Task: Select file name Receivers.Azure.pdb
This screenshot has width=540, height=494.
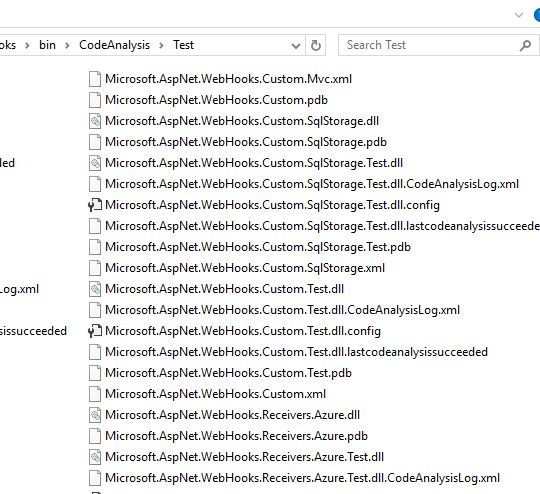Action: point(236,436)
